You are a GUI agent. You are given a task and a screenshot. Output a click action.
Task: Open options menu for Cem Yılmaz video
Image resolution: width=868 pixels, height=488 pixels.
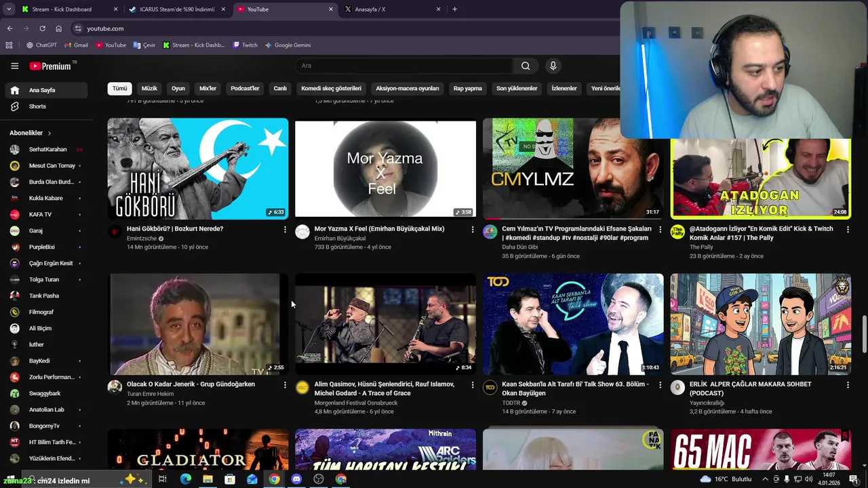[x=660, y=230]
